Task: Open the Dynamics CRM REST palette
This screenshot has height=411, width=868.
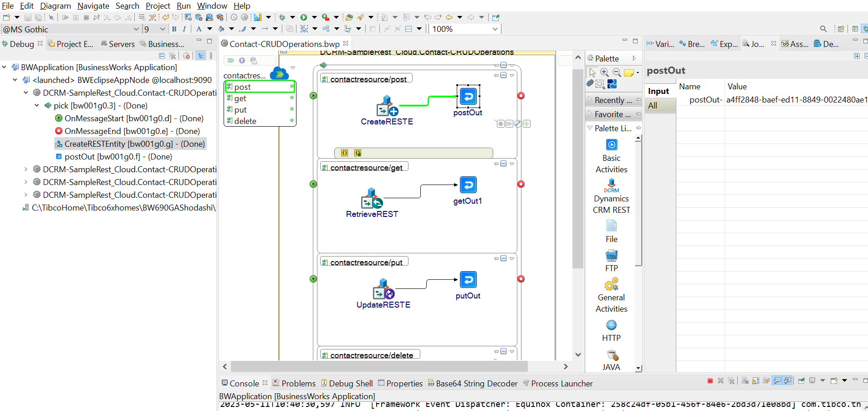Action: [x=611, y=197]
